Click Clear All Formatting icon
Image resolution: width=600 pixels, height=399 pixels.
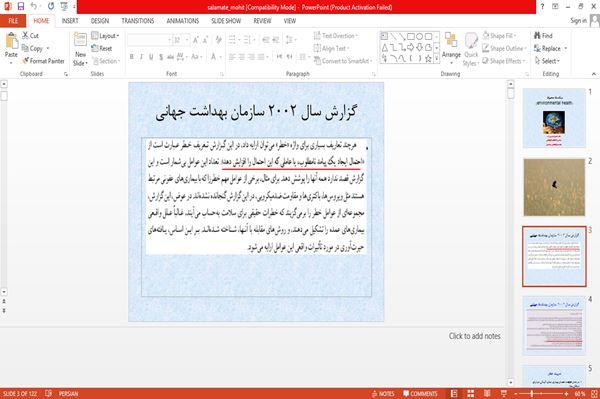coord(218,40)
